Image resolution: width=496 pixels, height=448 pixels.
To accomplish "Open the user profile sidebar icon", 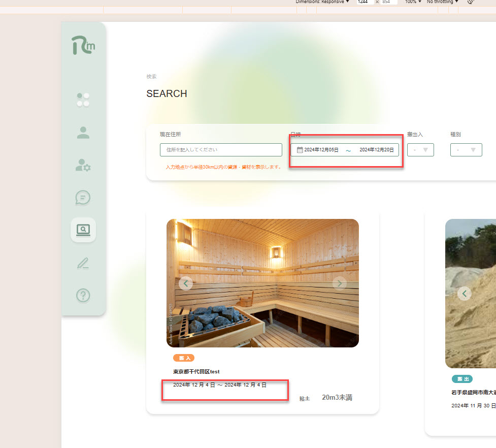I will 83,133.
